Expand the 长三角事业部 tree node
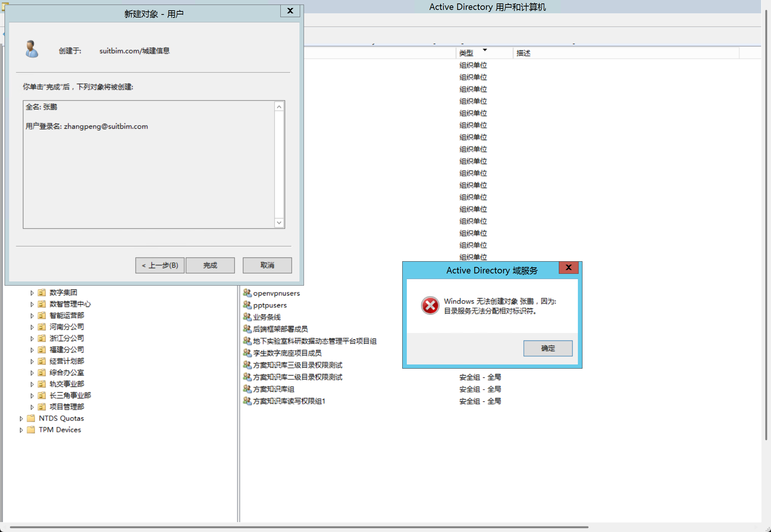 (32, 396)
